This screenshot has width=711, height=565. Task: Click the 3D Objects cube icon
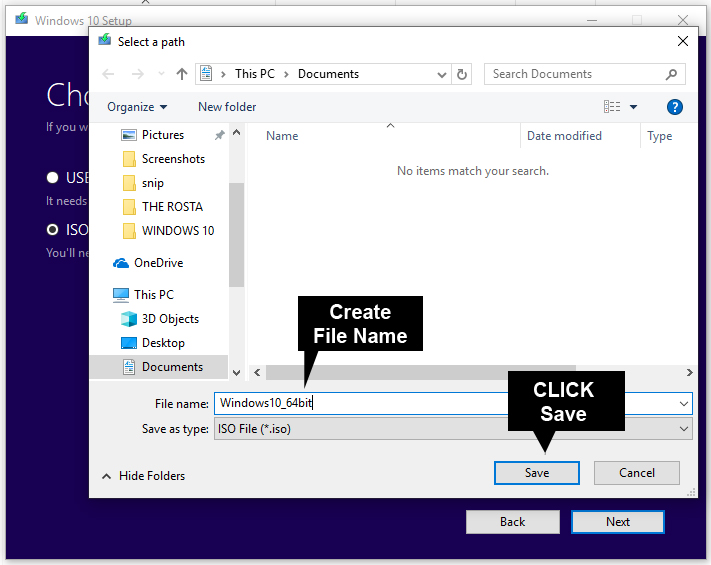129,319
